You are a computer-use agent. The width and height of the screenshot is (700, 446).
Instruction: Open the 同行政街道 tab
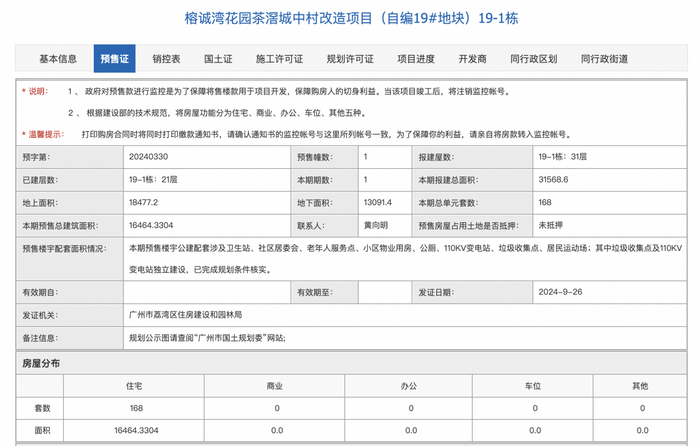click(604, 58)
